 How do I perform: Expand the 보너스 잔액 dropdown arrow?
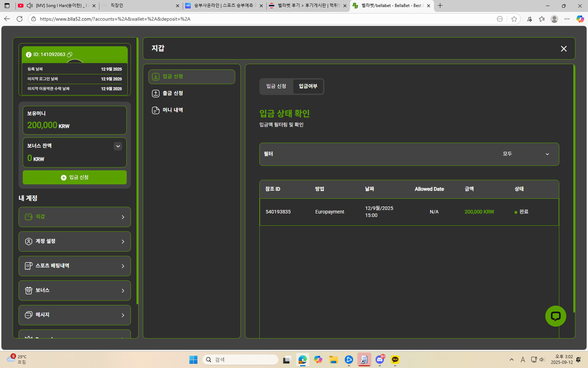118,146
